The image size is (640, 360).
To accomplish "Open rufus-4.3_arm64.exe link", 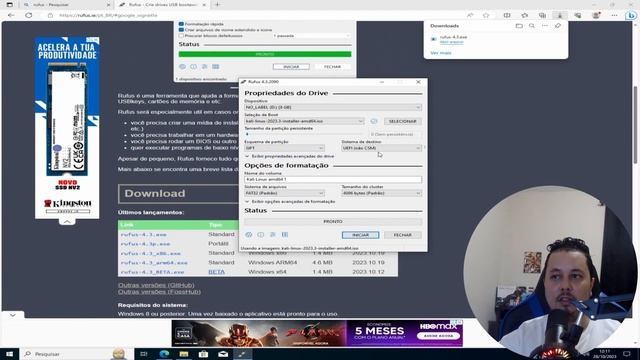I will point(154,262).
